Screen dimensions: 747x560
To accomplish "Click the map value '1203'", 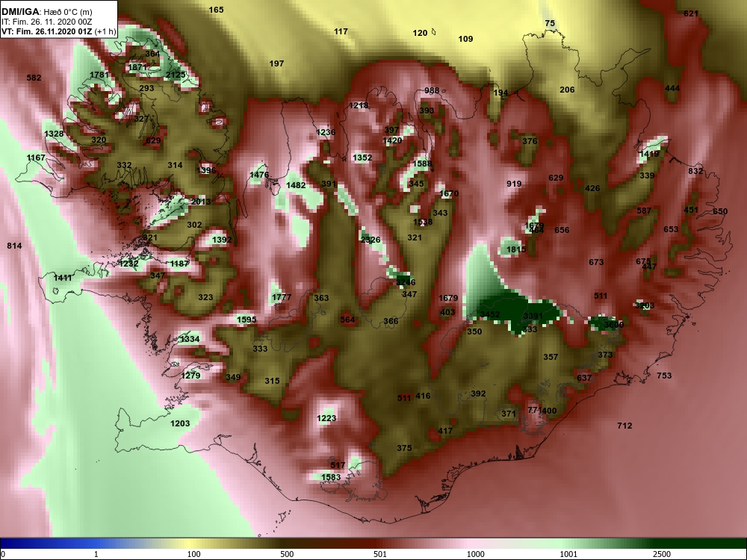I will (x=180, y=423).
